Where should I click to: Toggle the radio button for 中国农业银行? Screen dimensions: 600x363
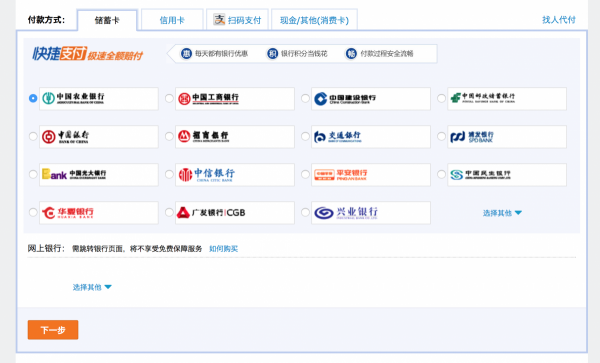click(33, 98)
